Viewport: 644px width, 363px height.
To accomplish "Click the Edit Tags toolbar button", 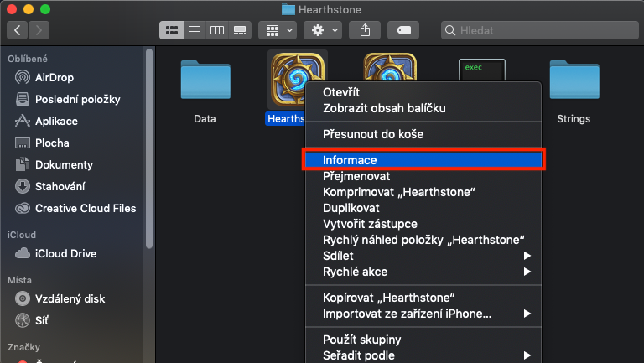I will (x=403, y=30).
